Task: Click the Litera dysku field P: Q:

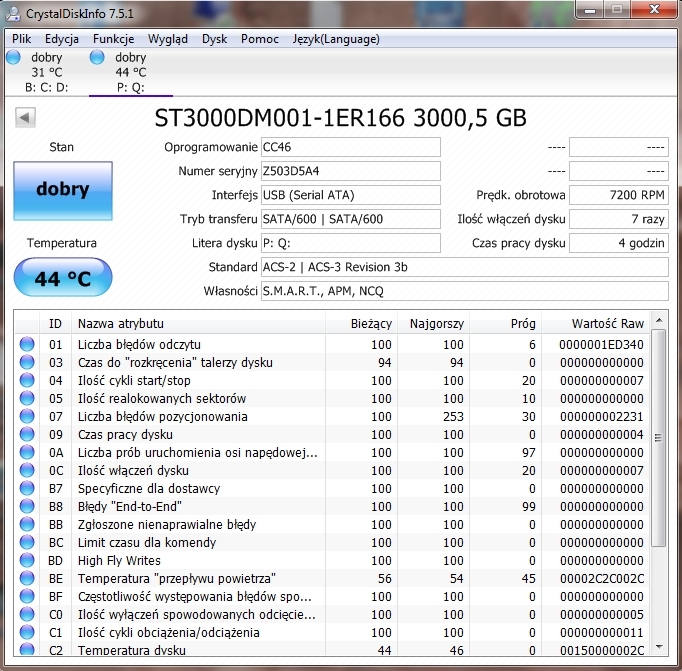Action: [x=351, y=243]
